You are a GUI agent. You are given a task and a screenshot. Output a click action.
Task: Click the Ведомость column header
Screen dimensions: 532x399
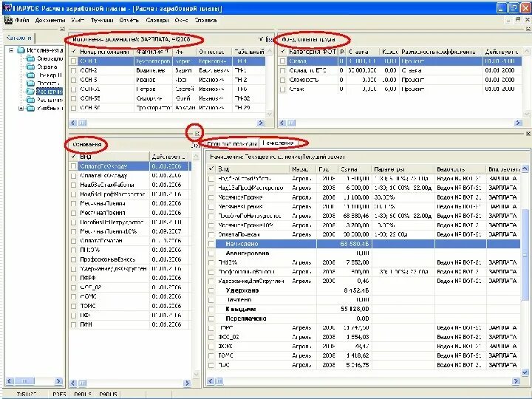point(460,168)
